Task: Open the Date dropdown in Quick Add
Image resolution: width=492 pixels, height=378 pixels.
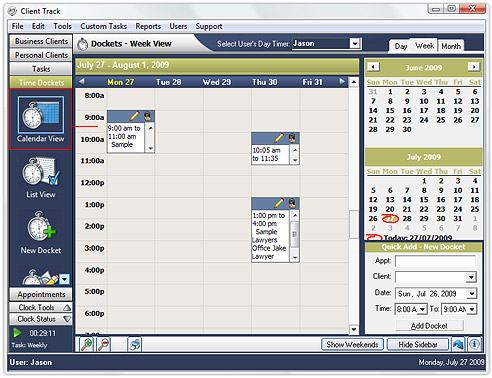Action: [x=471, y=294]
